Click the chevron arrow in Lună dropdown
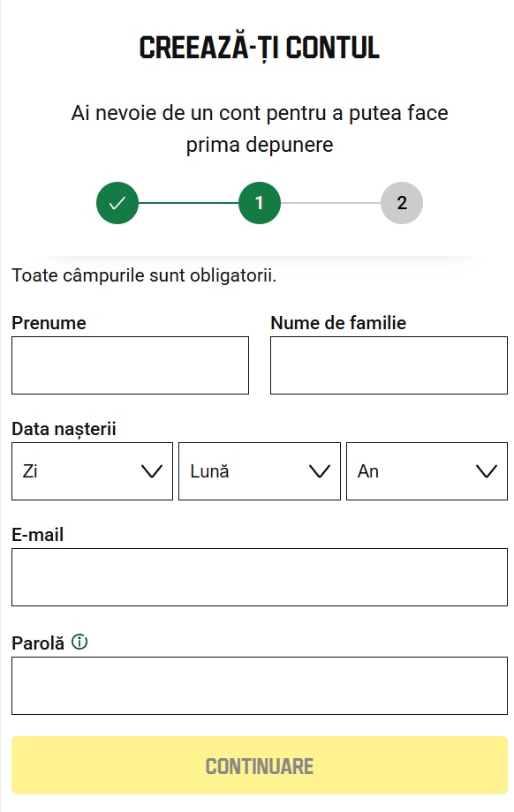This screenshot has width=514, height=812. pyautogui.click(x=319, y=471)
